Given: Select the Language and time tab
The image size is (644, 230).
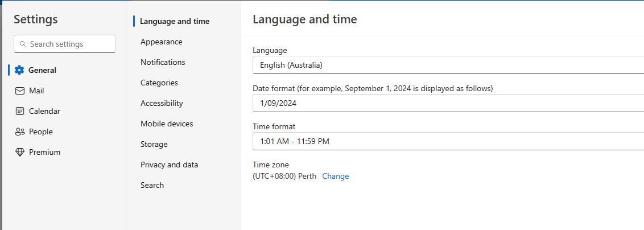Looking at the screenshot, I should click(175, 21).
